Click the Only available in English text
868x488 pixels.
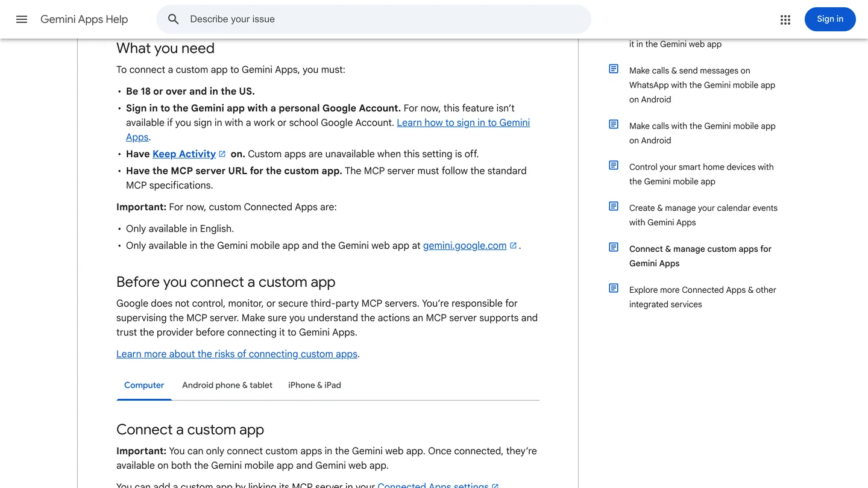[180, 229]
